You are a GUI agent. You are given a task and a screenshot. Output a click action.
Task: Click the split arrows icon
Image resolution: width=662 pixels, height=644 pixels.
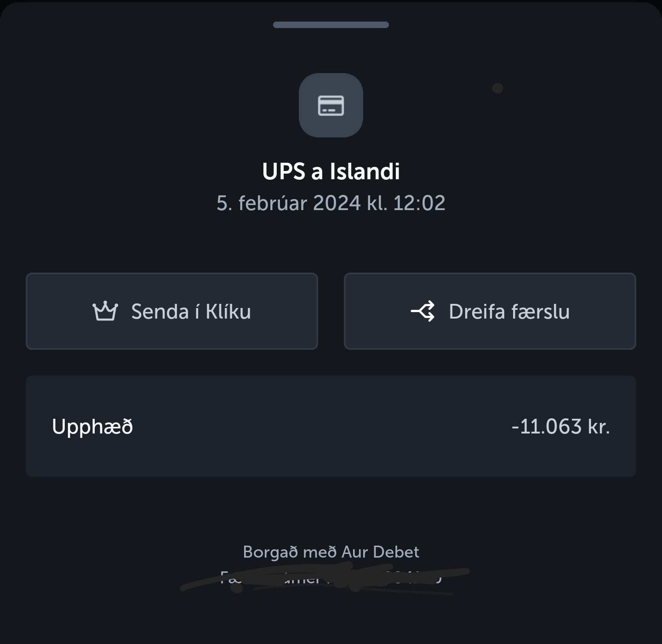pyautogui.click(x=422, y=311)
